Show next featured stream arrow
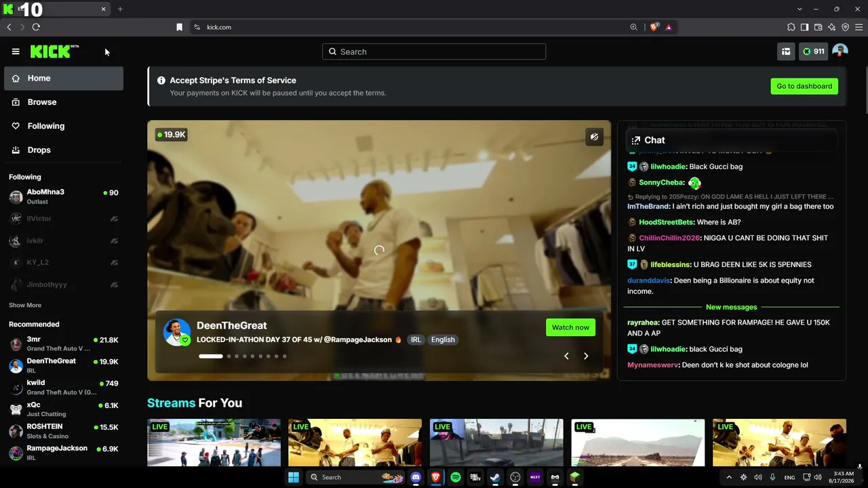 586,356
